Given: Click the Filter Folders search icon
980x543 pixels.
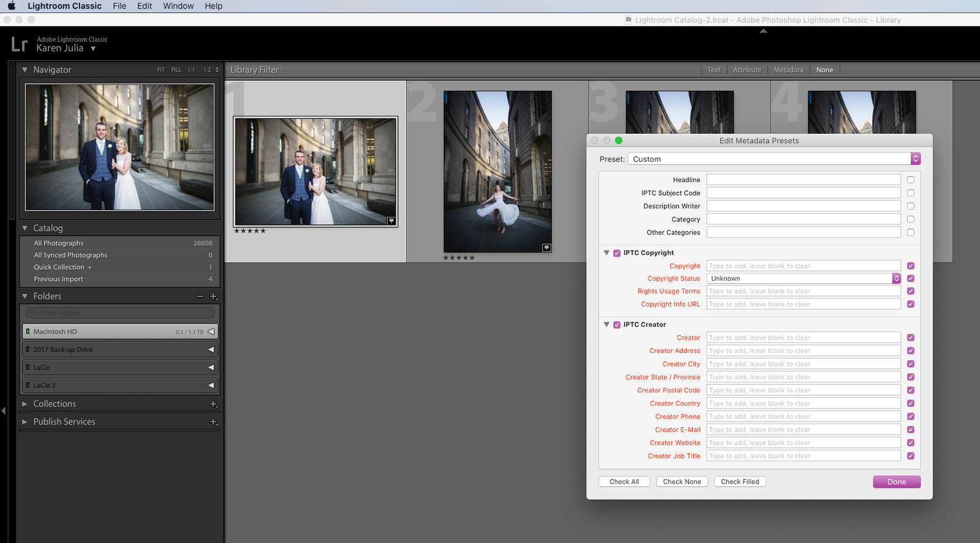Looking at the screenshot, I should pos(33,313).
